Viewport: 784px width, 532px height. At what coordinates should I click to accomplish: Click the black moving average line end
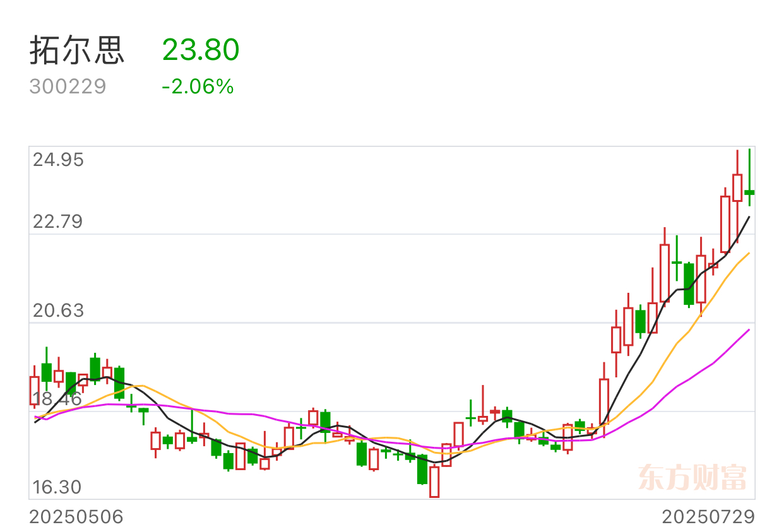pos(749,216)
